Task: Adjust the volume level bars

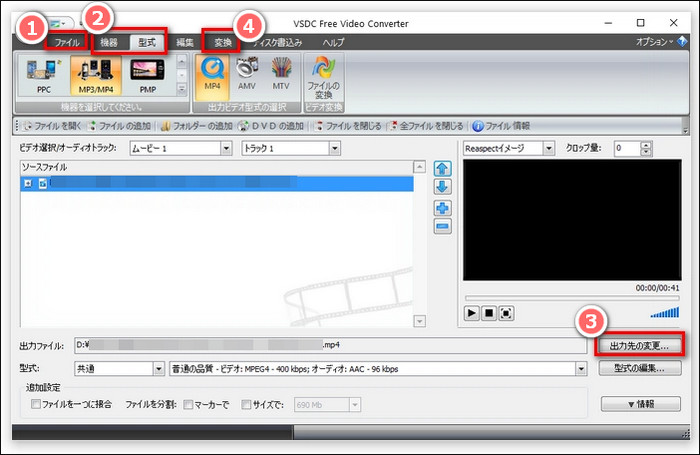Action: [x=665, y=312]
